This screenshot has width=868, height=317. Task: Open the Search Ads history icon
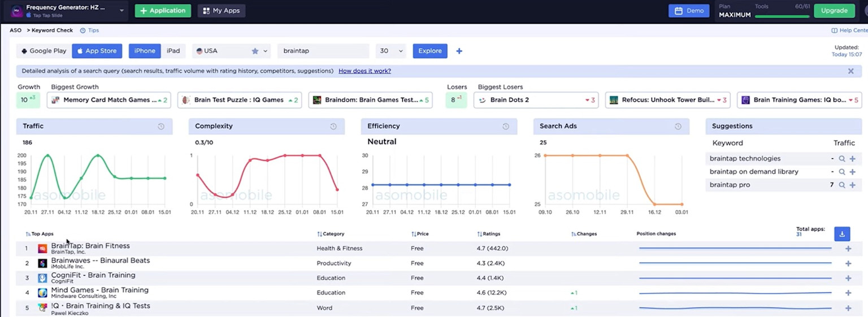pyautogui.click(x=678, y=127)
